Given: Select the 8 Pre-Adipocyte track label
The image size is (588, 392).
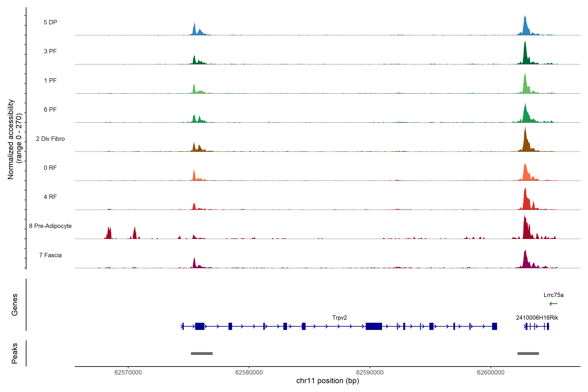Looking at the screenshot, I should click(x=50, y=226).
